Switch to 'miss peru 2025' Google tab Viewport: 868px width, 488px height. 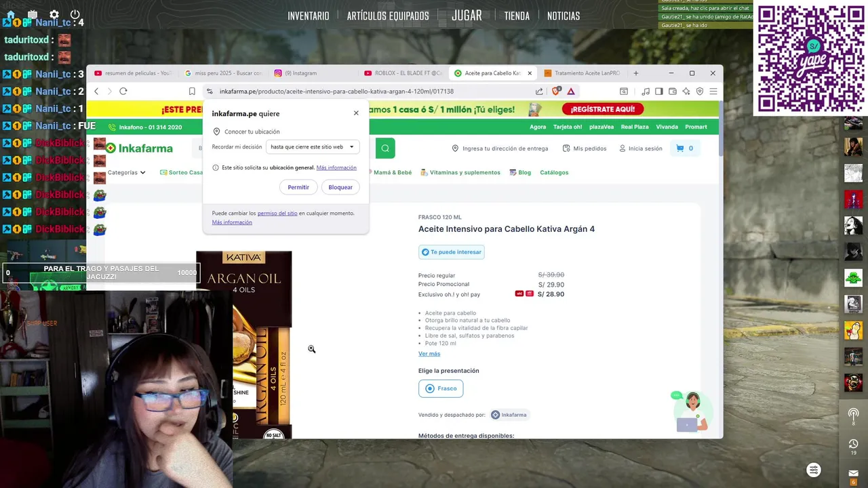(223, 73)
